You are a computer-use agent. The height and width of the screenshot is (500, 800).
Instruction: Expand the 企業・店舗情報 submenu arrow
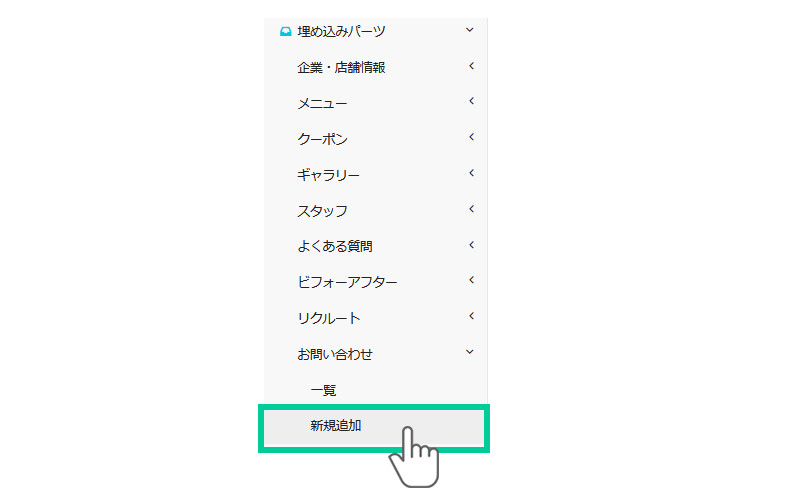(x=470, y=67)
